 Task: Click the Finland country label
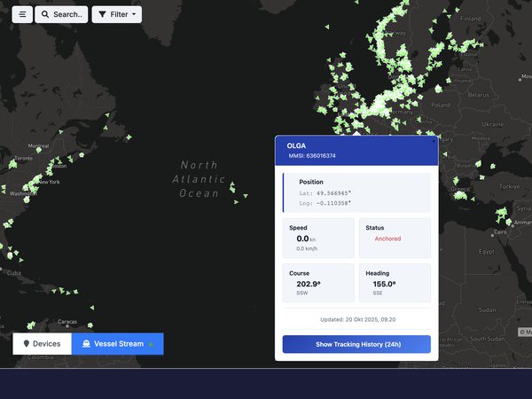pyautogui.click(x=471, y=19)
